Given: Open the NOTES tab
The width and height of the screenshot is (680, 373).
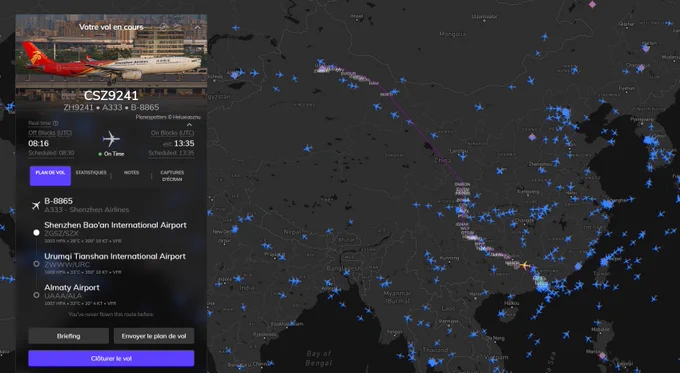Looking at the screenshot, I should click(x=131, y=173).
